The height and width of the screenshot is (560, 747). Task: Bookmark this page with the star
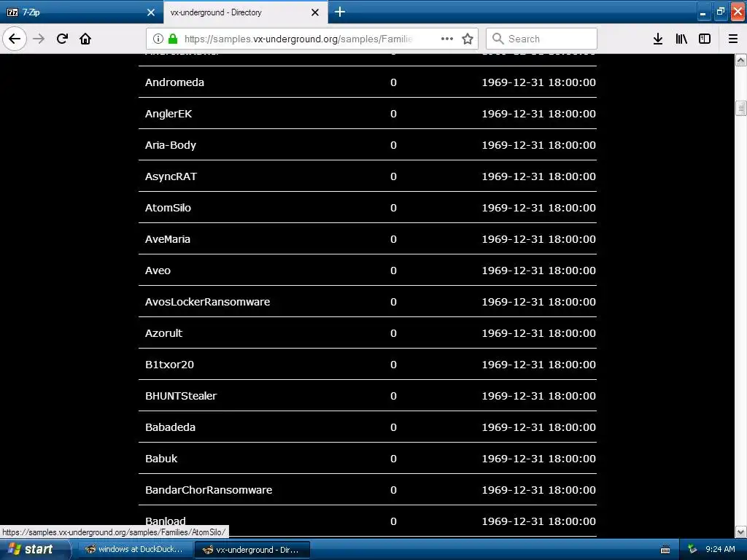point(468,39)
